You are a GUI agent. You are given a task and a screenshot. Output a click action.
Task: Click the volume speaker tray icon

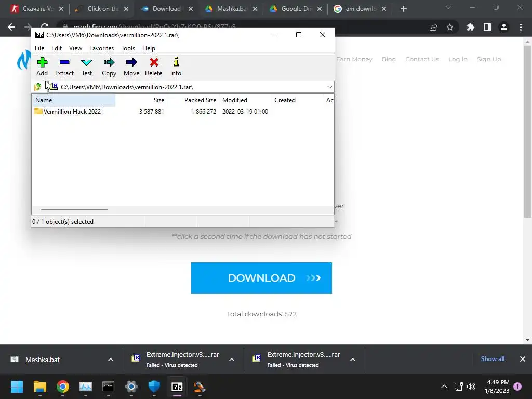(471, 387)
